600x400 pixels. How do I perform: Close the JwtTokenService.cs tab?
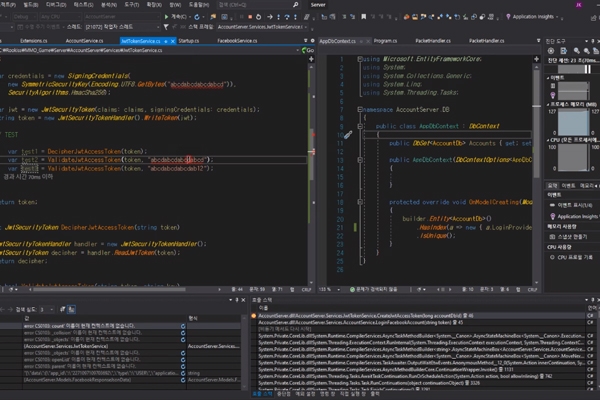pos(173,41)
